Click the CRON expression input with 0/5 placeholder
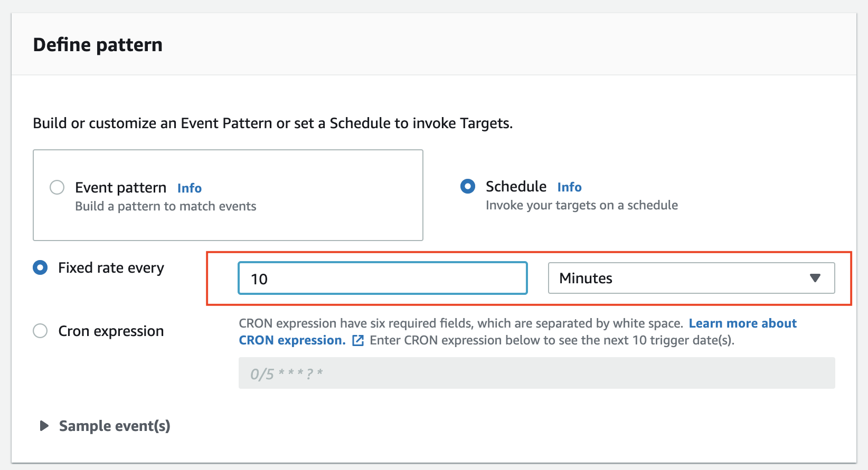Screen dimensions: 868x470 coord(536,373)
